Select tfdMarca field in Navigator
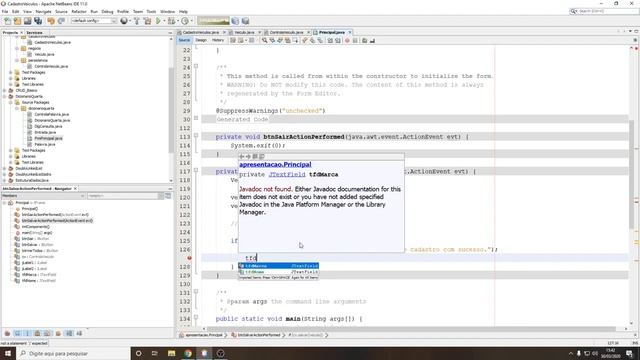The height and width of the screenshot is (360, 640). tap(39, 275)
